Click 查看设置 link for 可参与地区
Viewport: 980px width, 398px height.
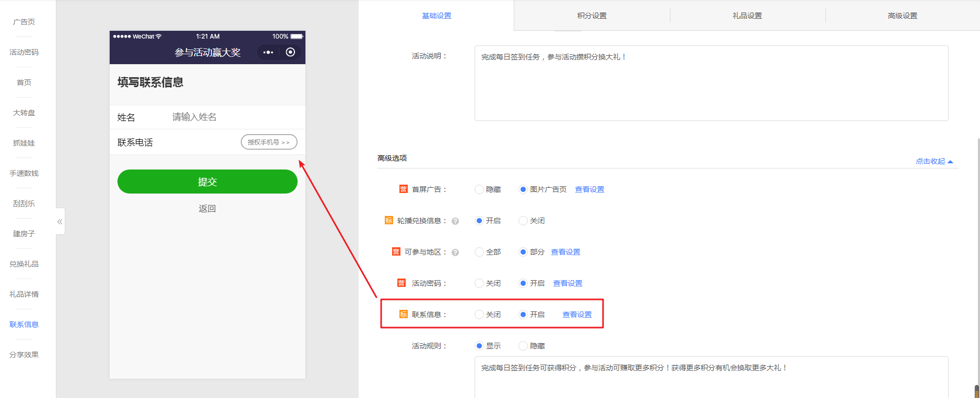tap(565, 252)
